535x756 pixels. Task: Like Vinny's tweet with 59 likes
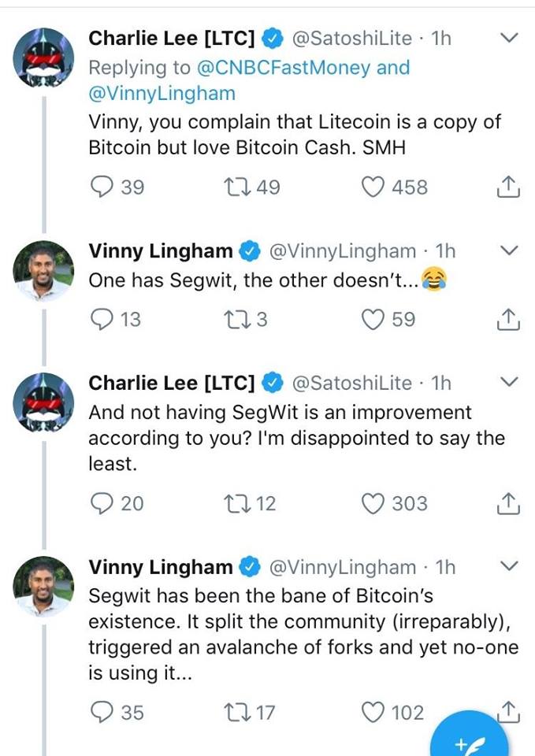[373, 319]
